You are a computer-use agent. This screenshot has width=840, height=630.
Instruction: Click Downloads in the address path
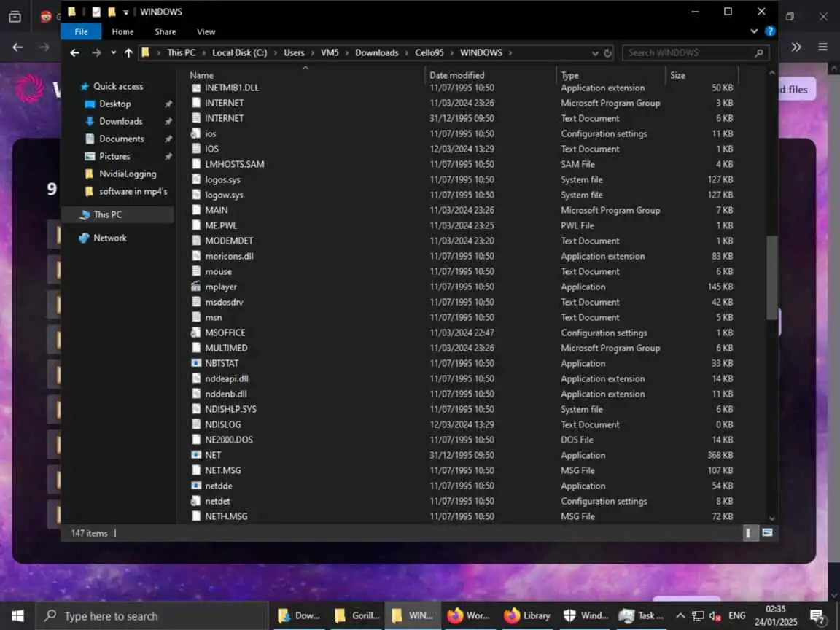376,52
